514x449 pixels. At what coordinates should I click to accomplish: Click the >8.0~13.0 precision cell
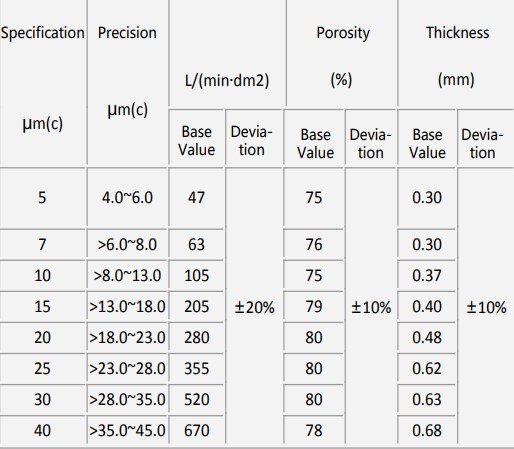point(127,276)
